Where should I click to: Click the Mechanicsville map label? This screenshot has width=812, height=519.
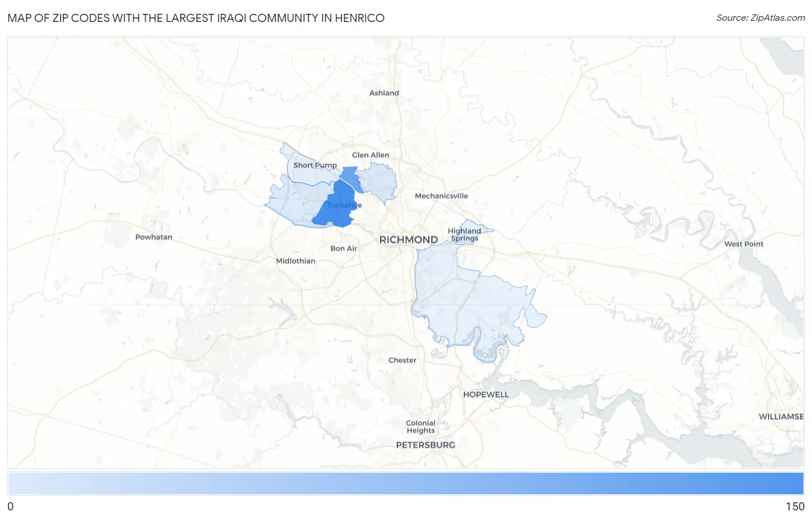click(x=441, y=196)
